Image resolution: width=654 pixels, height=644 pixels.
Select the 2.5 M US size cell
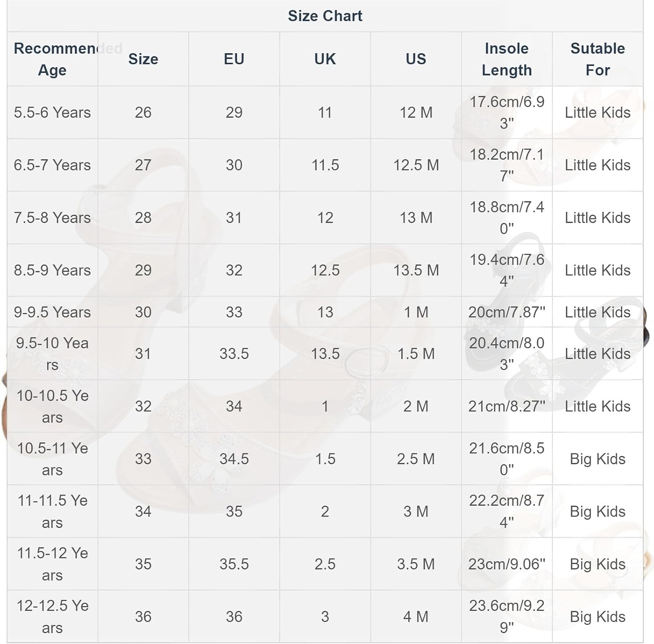416,459
